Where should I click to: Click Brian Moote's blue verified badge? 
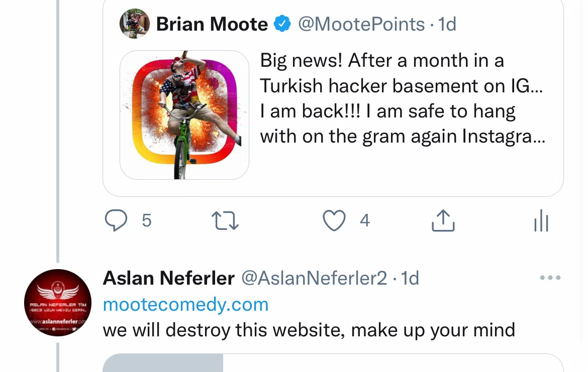282,24
